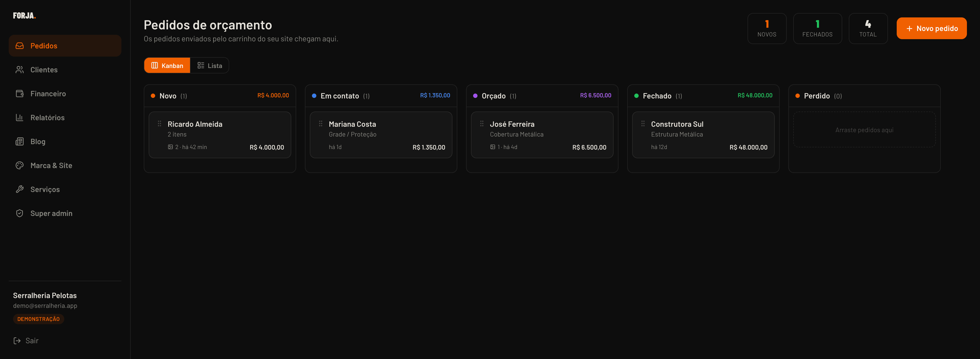Viewport: 980px width, 359px height.
Task: Click the image attachment icon on Ricardo Almeida card
Action: pos(170,147)
